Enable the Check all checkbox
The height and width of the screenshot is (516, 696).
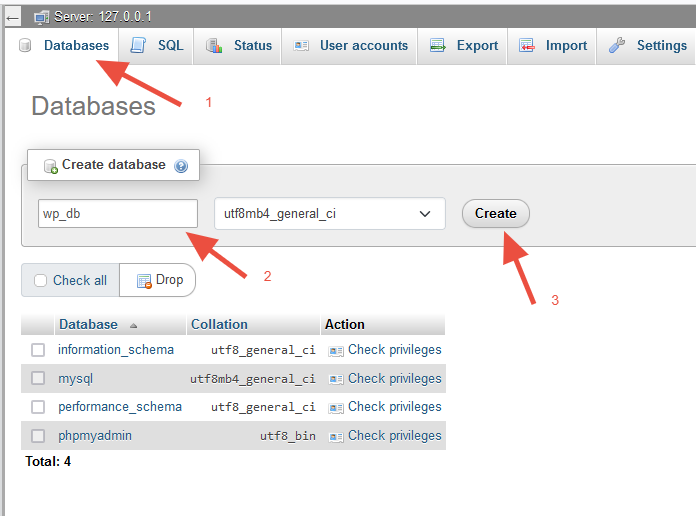(x=41, y=281)
